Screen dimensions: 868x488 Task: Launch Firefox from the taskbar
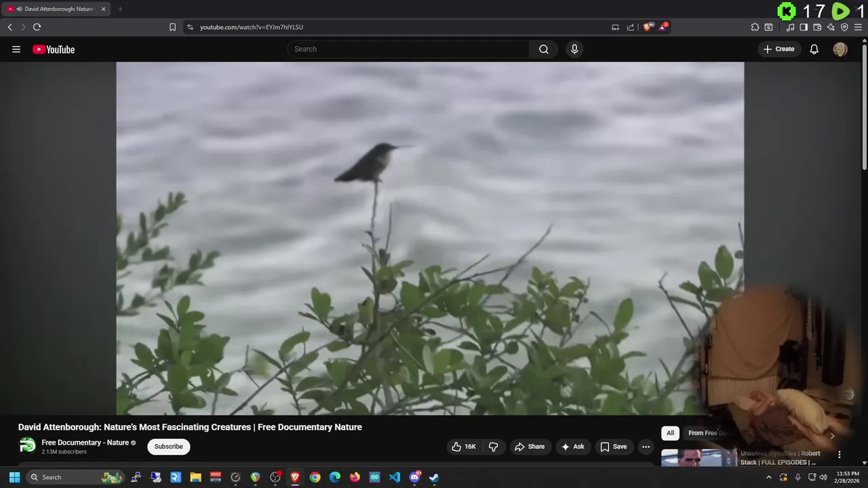coord(355,477)
